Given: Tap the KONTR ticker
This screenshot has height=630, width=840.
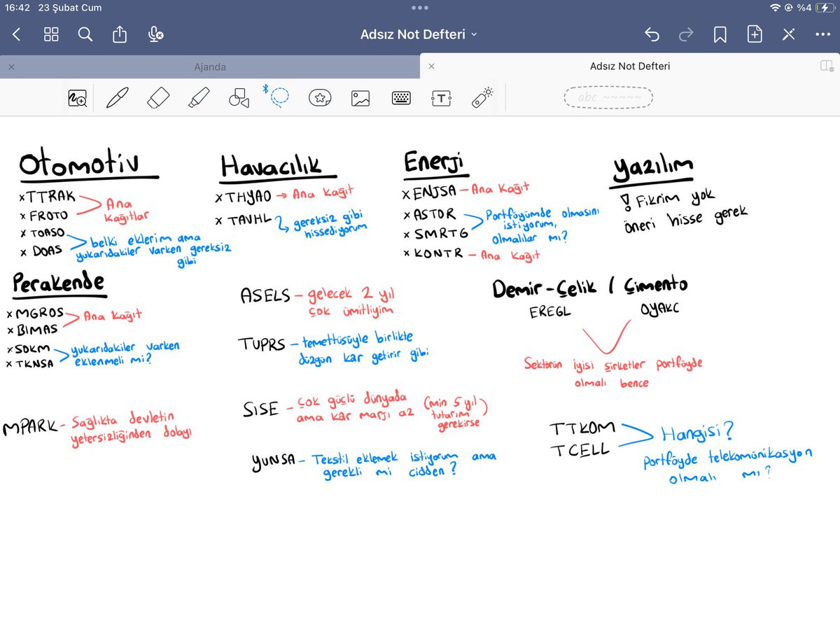Looking at the screenshot, I should (437, 253).
